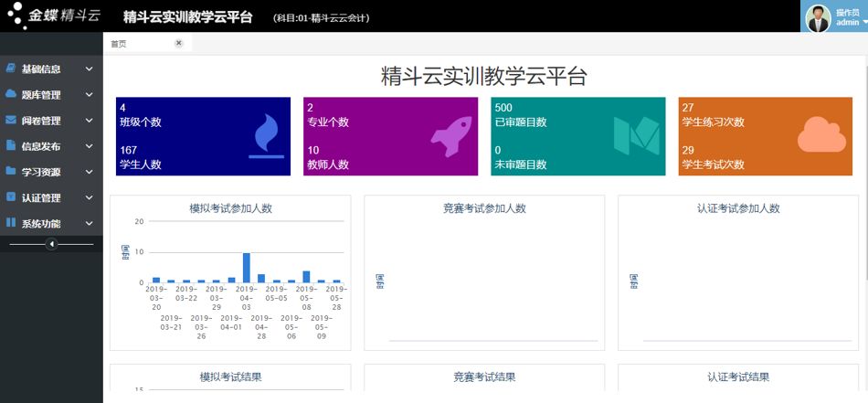The width and height of the screenshot is (868, 403).
Task: Collapse the sidebar with the arrow button
Action: (x=51, y=244)
